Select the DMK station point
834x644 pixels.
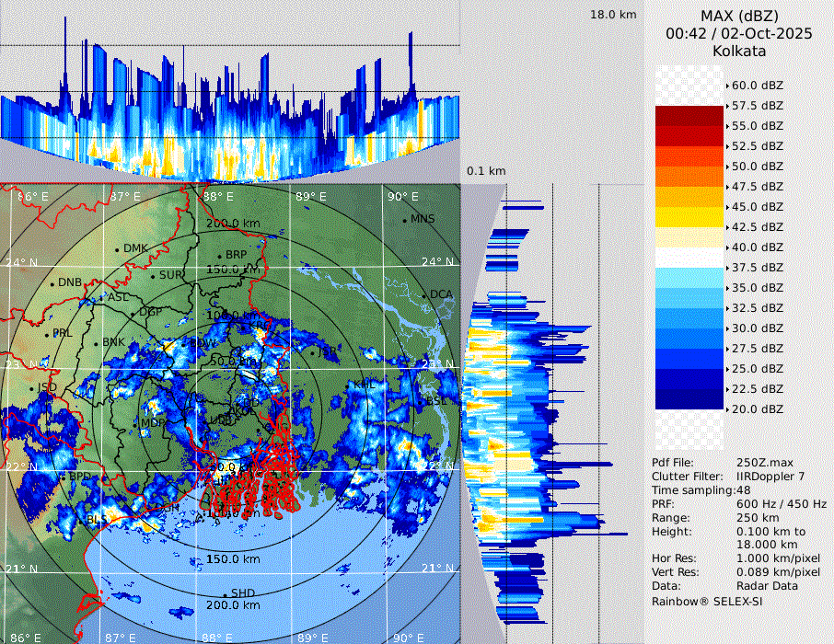pos(118,249)
